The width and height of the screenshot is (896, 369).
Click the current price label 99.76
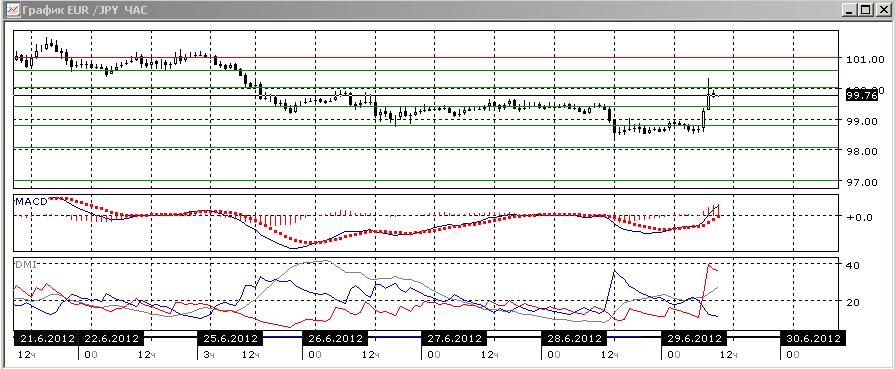click(x=862, y=96)
